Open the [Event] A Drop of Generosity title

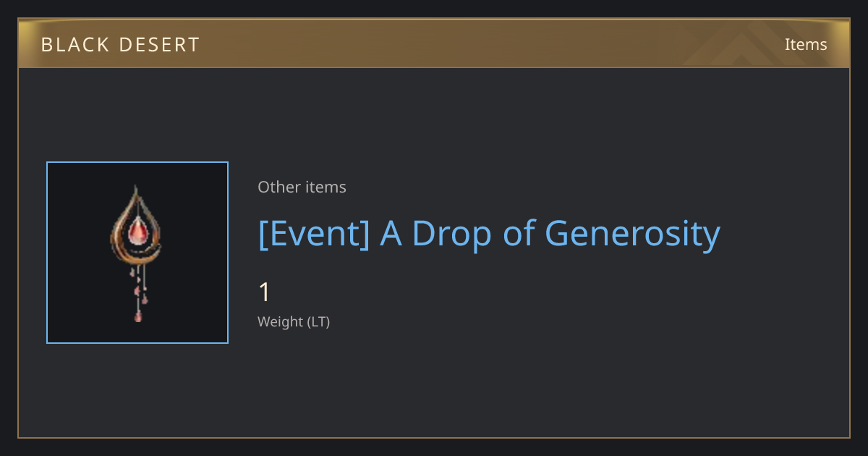tap(489, 233)
